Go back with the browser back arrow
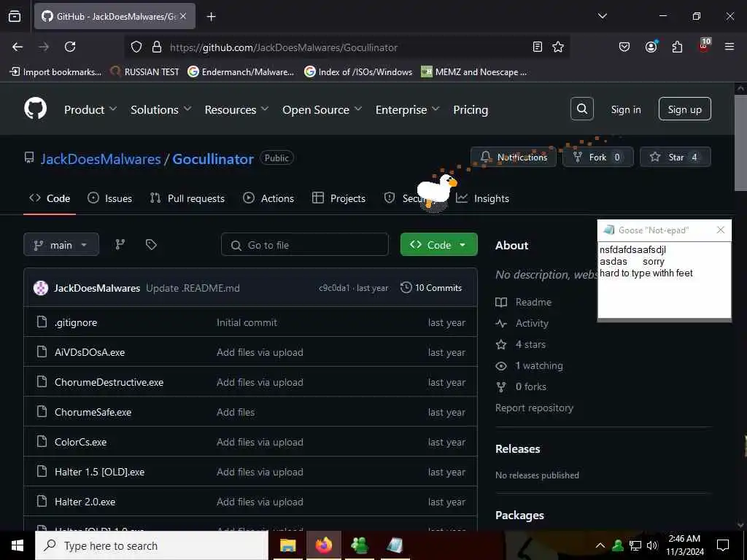The image size is (747, 560). [x=18, y=47]
